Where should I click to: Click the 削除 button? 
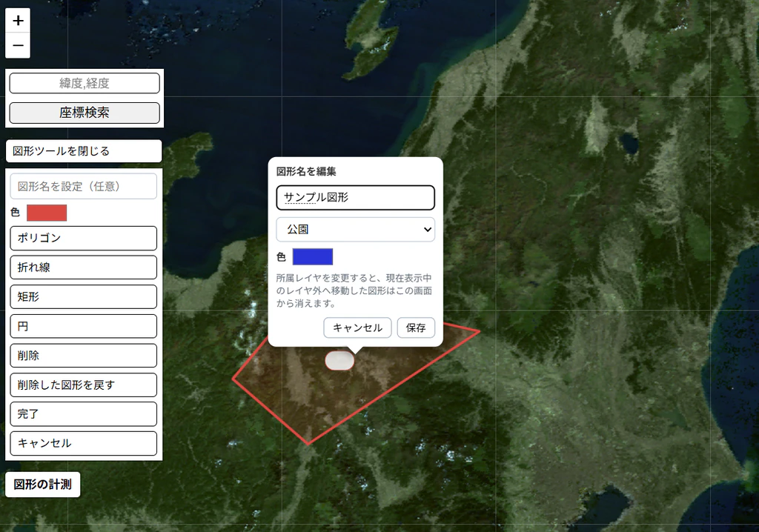(83, 356)
